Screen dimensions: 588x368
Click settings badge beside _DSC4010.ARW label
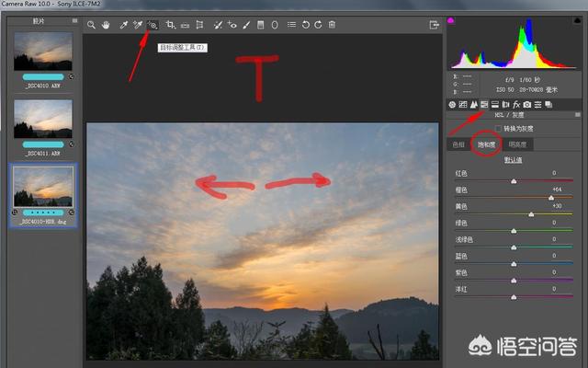pos(71,76)
